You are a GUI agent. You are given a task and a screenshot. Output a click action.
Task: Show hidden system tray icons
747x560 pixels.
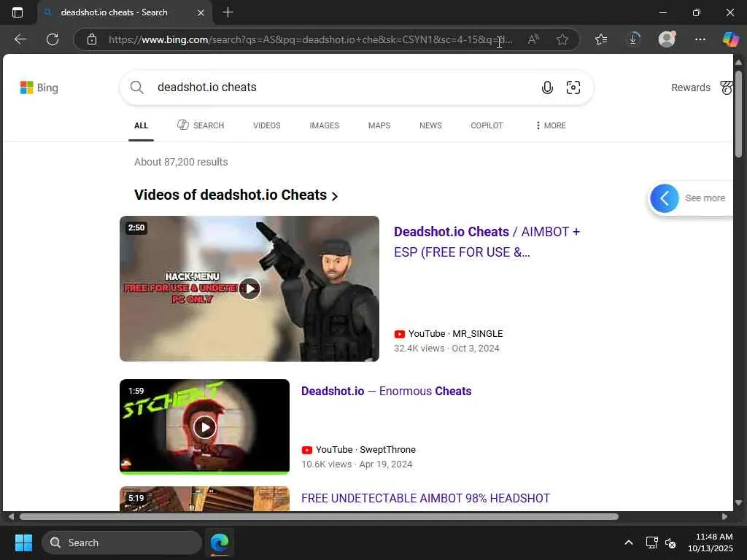coord(629,542)
